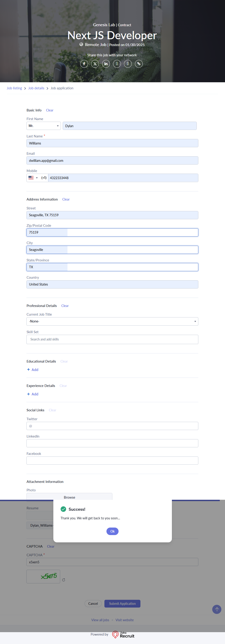
Task: Click the Twitter handle input field
Action: tap(112, 426)
